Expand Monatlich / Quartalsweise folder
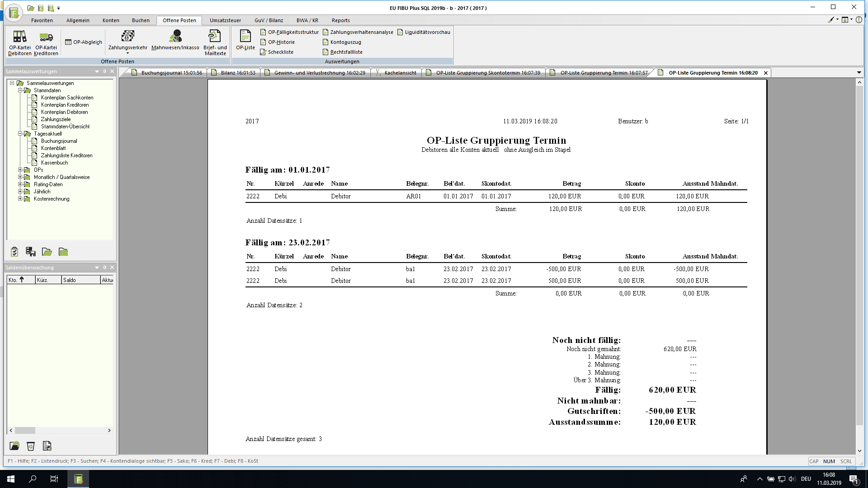The image size is (868, 488). (20, 177)
